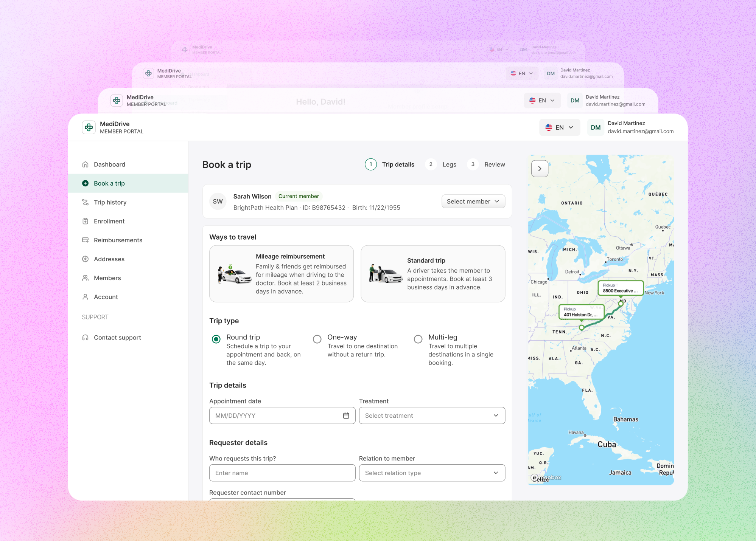Viewport: 756px width, 541px height.
Task: Click the Book a trip plus icon
Action: coord(86,183)
